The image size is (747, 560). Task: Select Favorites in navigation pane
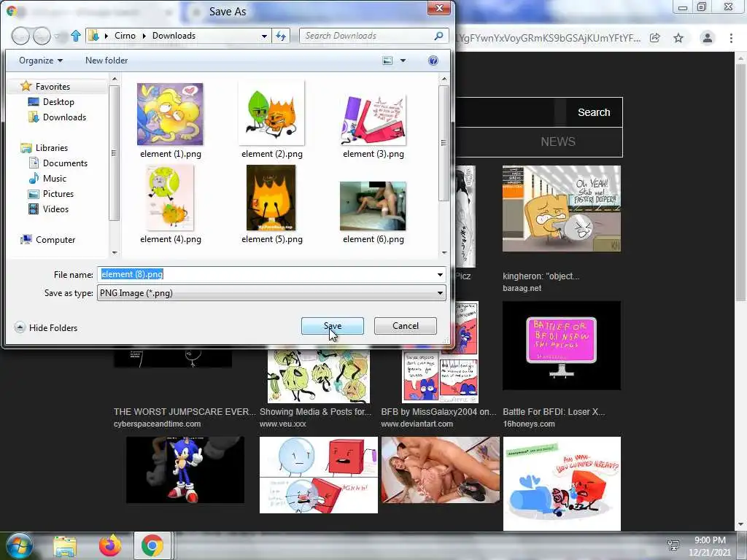click(x=53, y=87)
